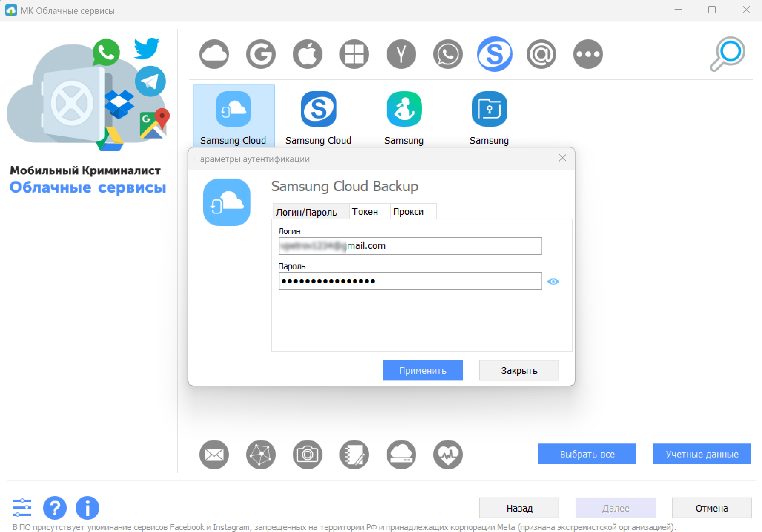Select the generic cloud services category icon
This screenshot has height=532, width=762.
[214, 54]
